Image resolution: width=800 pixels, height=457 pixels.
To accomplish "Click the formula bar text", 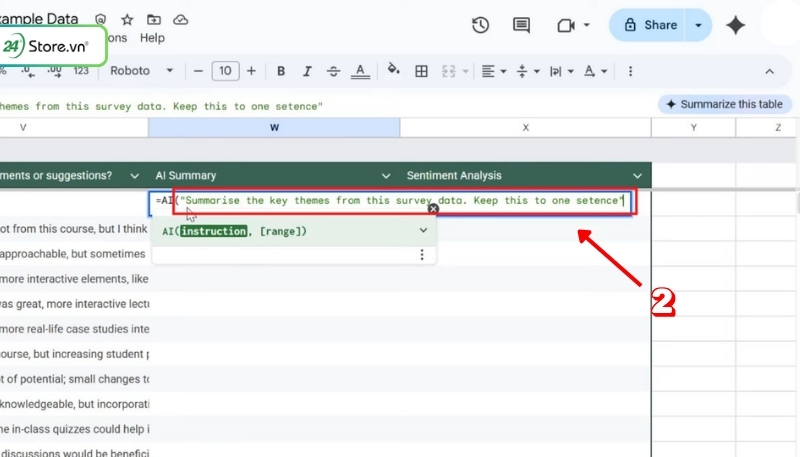I will pyautogui.click(x=161, y=106).
